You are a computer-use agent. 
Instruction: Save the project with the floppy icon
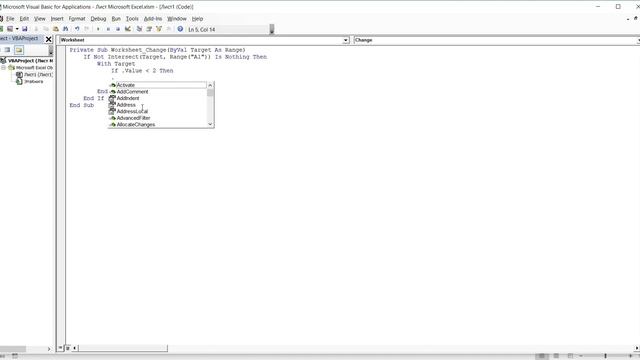pos(24,29)
